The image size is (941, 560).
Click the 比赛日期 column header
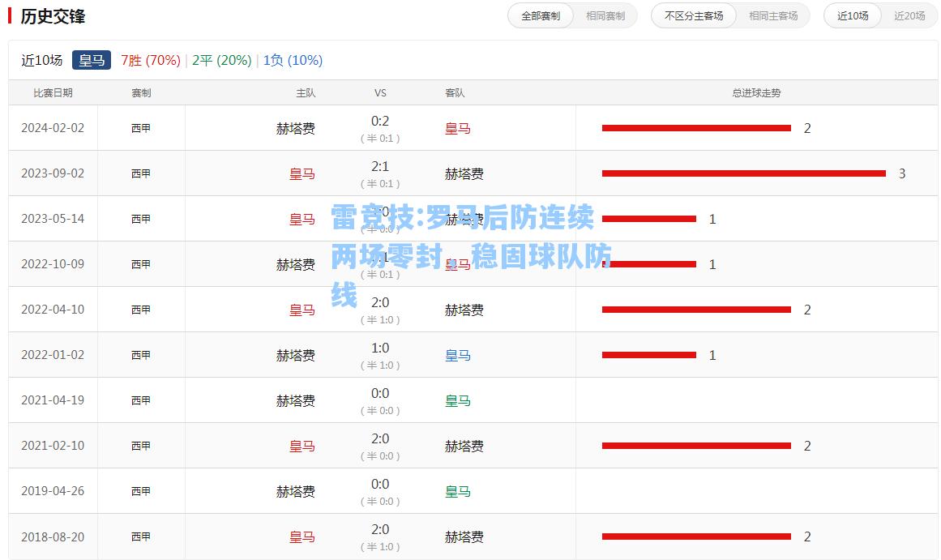[x=53, y=93]
